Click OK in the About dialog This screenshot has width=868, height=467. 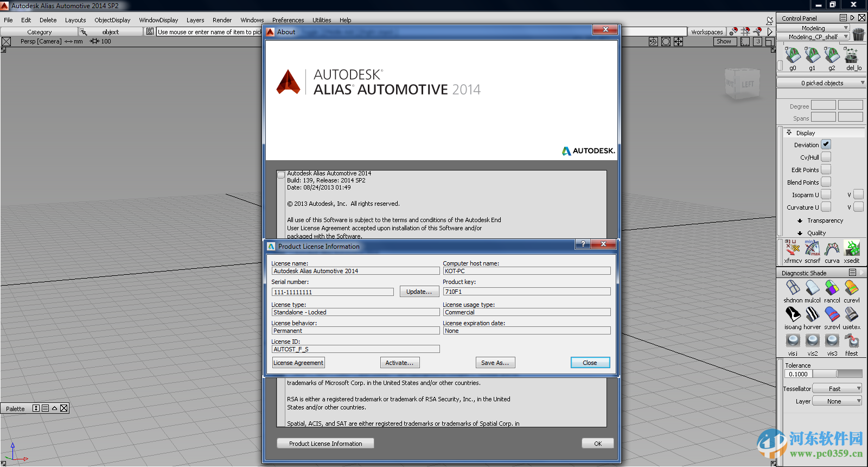tap(598, 444)
